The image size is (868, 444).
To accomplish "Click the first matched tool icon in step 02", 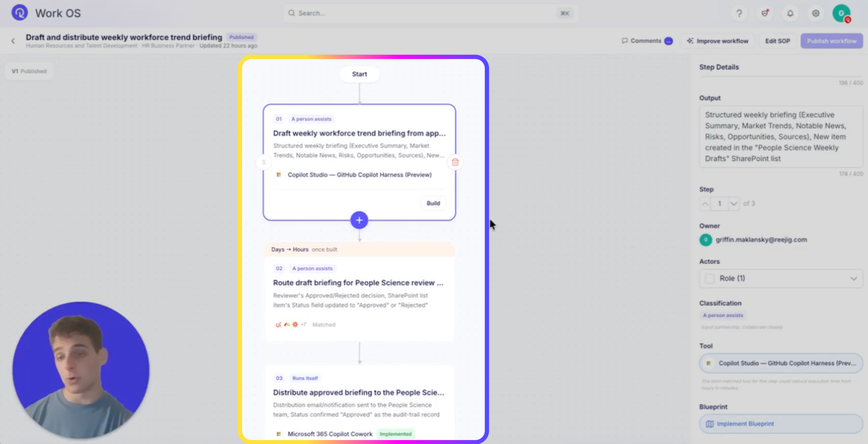I will pos(278,325).
